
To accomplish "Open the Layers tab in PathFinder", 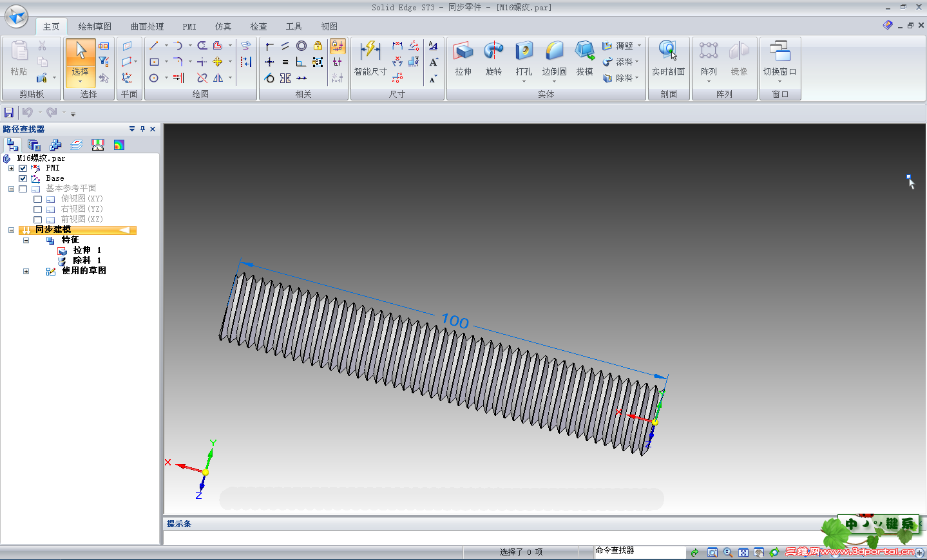I will 77,145.
